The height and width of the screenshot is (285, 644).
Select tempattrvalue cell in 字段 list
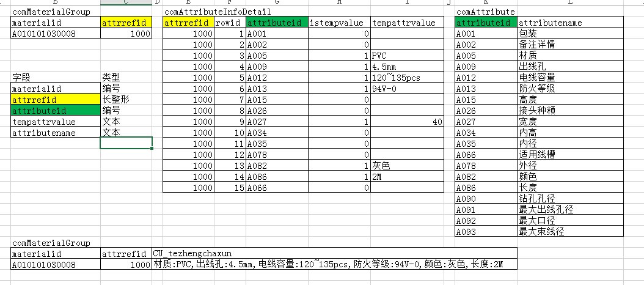pyautogui.click(x=56, y=122)
